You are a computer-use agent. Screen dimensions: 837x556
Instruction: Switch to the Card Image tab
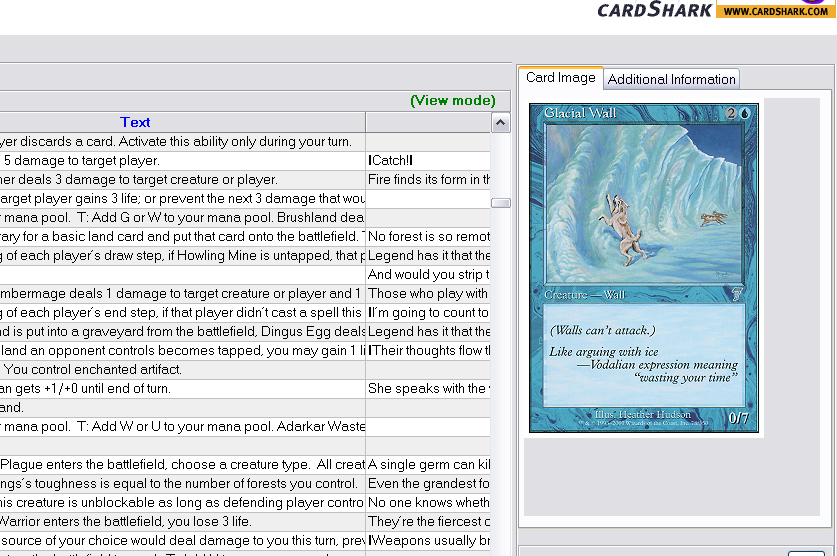coord(560,78)
